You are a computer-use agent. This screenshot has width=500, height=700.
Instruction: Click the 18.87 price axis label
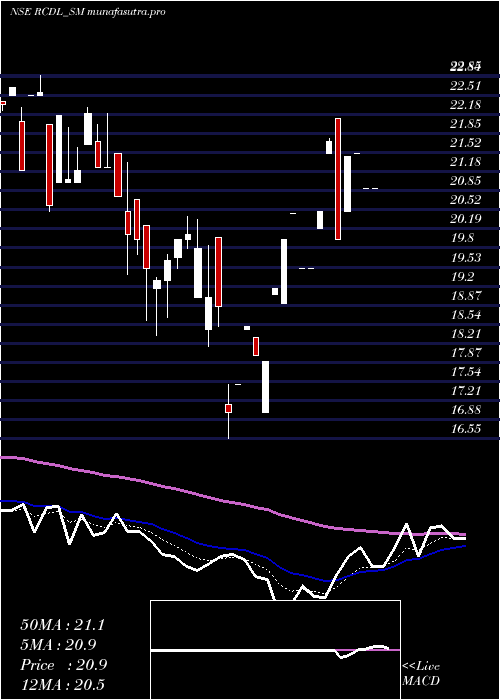click(466, 296)
